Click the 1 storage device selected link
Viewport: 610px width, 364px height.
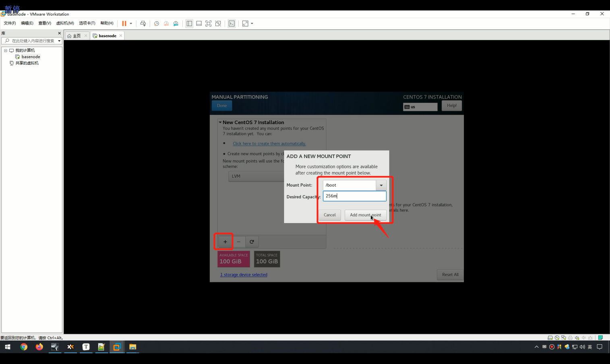(244, 275)
